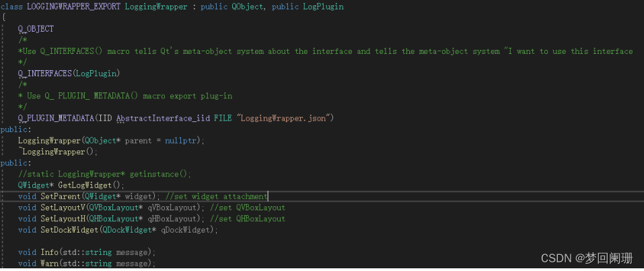Click the "//set QVBoxLayout" comment
The image size is (644, 271).
(248, 208)
